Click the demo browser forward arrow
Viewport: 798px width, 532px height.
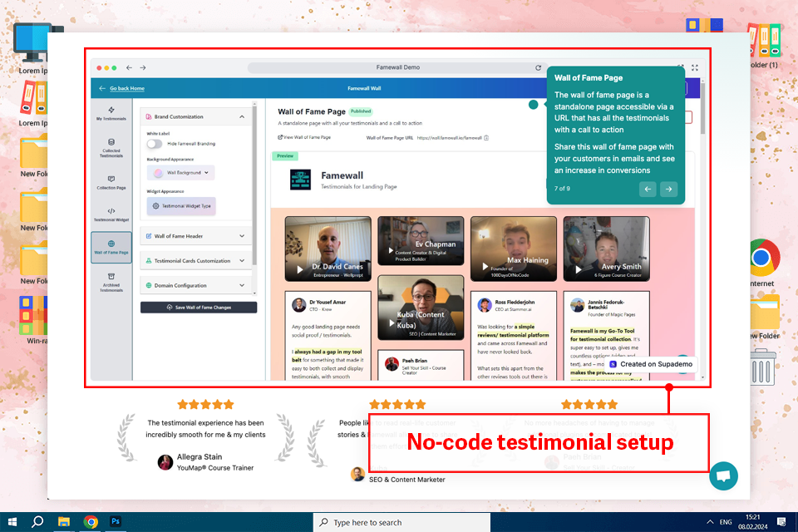(x=143, y=67)
